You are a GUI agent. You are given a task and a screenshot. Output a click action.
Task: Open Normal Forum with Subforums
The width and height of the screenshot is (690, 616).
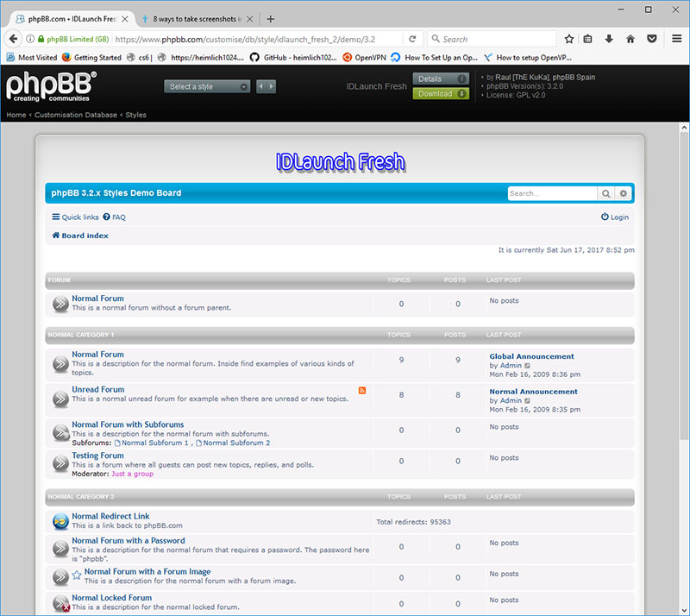click(x=128, y=424)
